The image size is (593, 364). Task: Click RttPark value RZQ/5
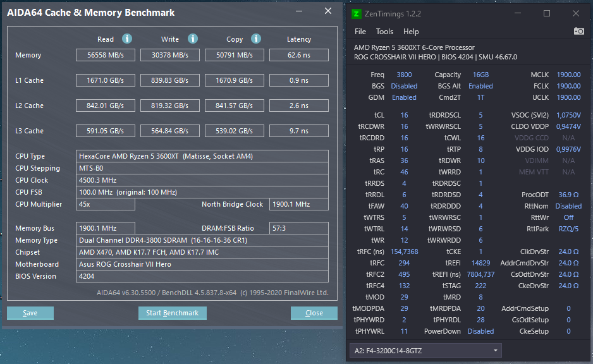(568, 229)
